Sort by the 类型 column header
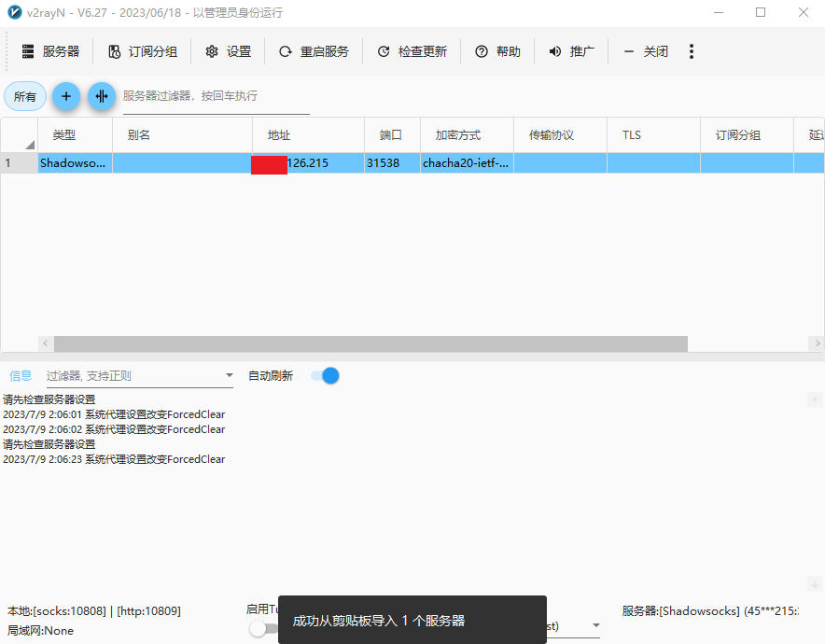Viewport: 825px width, 644px height. pos(75,135)
